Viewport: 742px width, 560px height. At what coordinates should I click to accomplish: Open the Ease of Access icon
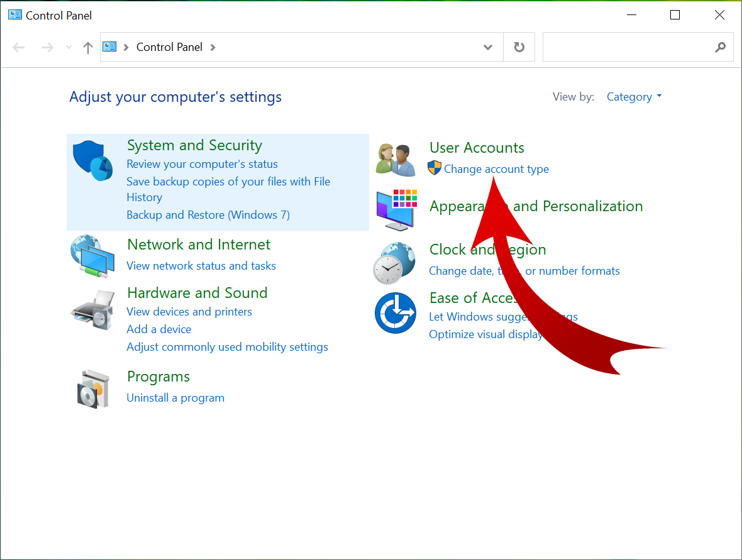click(x=395, y=312)
